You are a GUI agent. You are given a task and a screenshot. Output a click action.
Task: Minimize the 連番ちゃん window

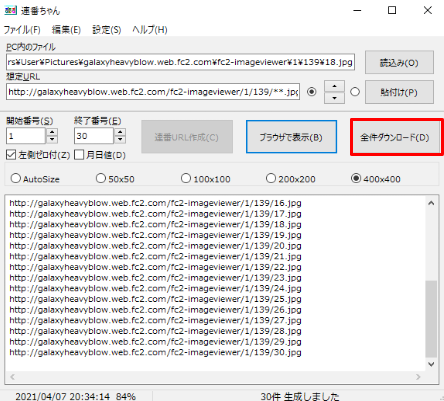click(357, 10)
